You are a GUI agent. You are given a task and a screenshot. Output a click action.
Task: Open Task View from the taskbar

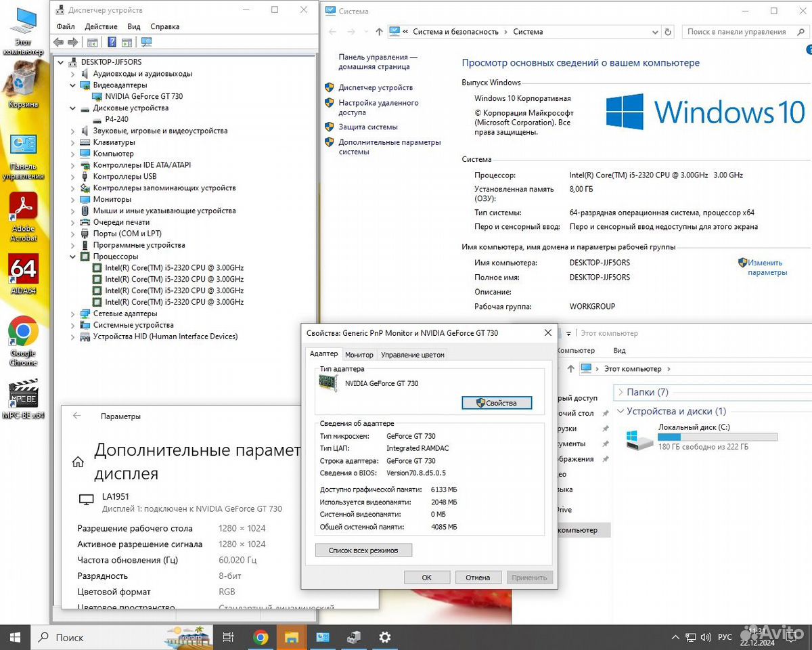tap(229, 637)
